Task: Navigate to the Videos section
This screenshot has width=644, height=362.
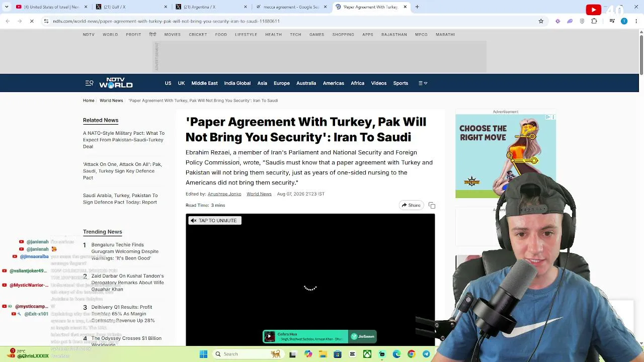Action: point(379,83)
